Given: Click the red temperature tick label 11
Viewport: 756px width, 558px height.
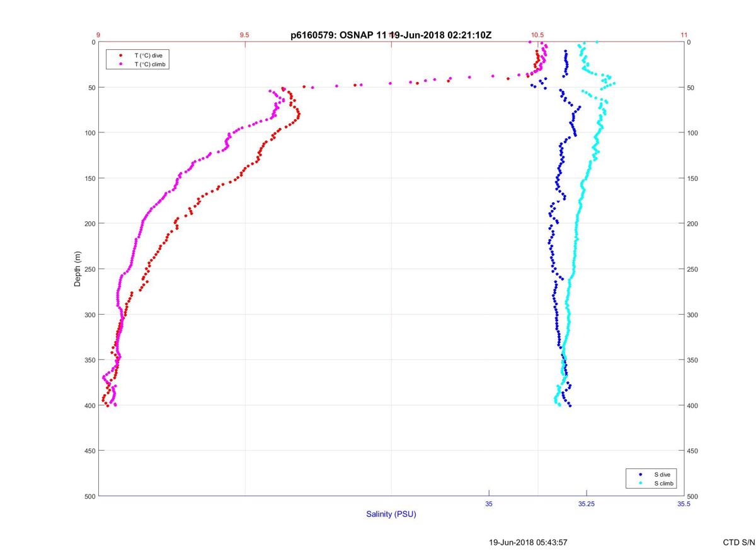Looking at the screenshot, I should 684,35.
